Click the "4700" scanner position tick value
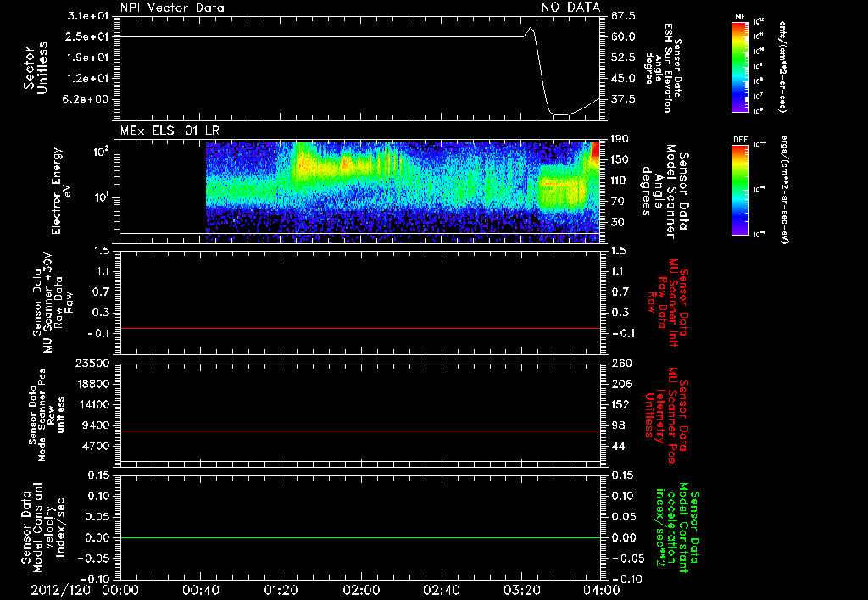The height and width of the screenshot is (600, 868). [x=96, y=446]
